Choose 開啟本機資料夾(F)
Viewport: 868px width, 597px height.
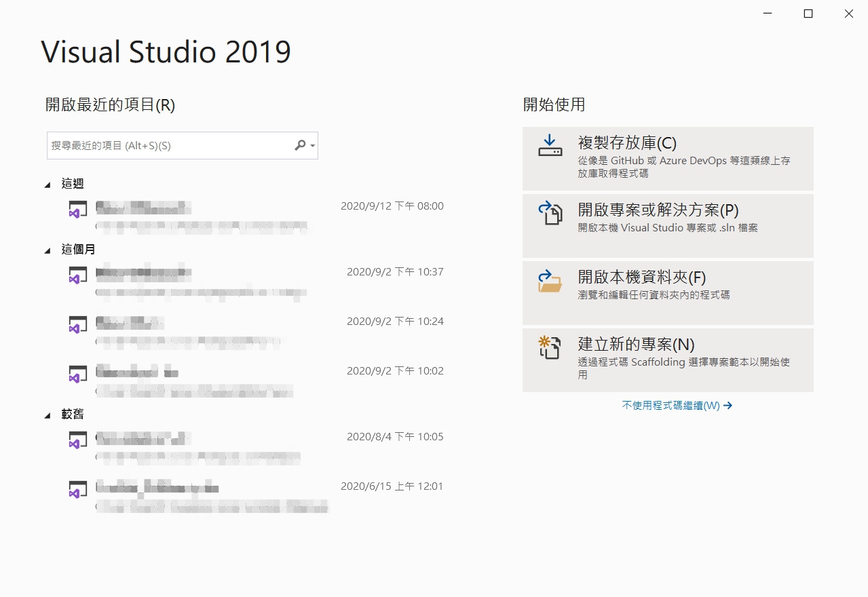[x=668, y=292]
